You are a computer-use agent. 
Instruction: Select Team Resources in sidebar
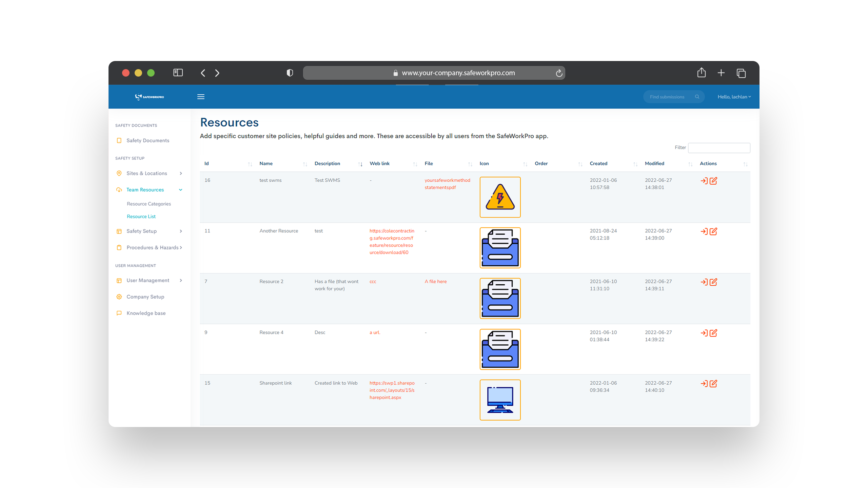coord(145,190)
